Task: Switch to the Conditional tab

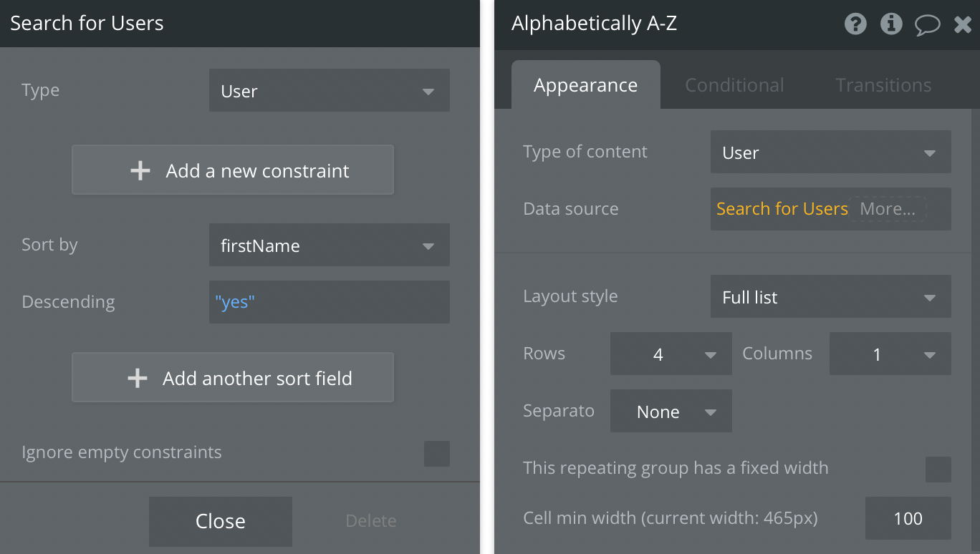Action: 734,85
